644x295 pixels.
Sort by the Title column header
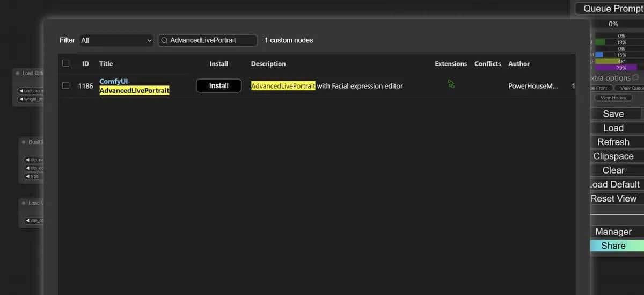(106, 63)
